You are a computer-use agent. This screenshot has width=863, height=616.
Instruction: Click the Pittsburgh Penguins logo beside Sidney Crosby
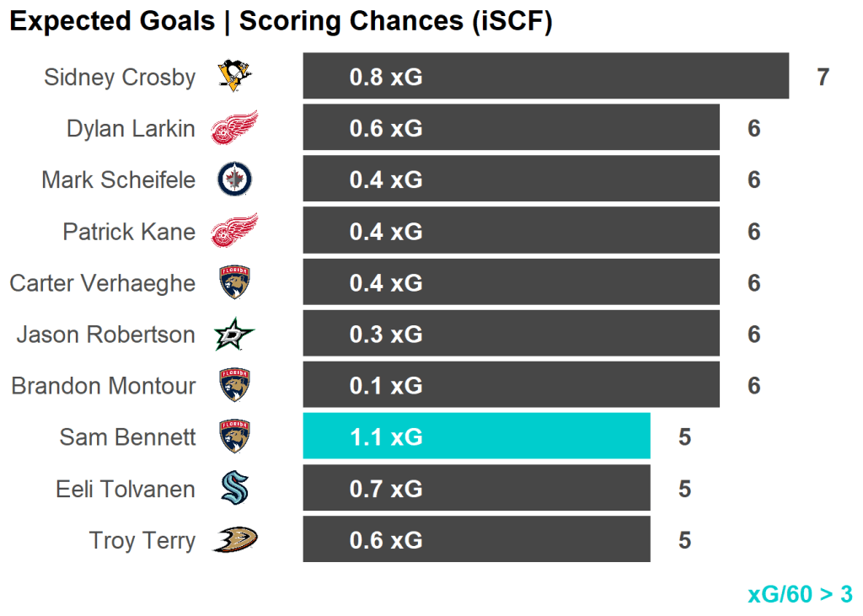point(234,77)
